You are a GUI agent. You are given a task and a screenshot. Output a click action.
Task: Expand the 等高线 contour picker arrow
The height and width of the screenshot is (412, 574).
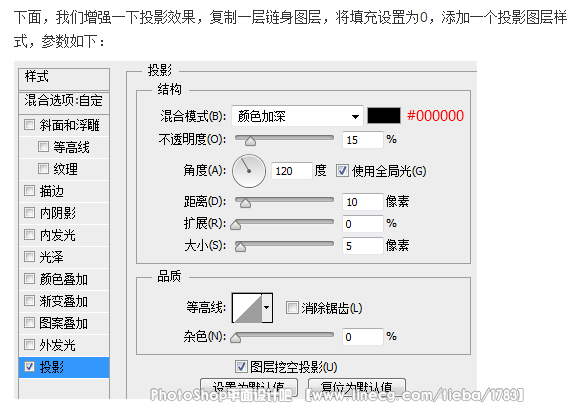[267, 308]
